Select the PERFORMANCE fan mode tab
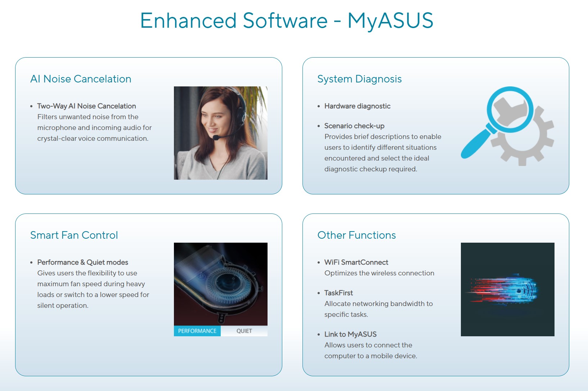 [197, 331]
